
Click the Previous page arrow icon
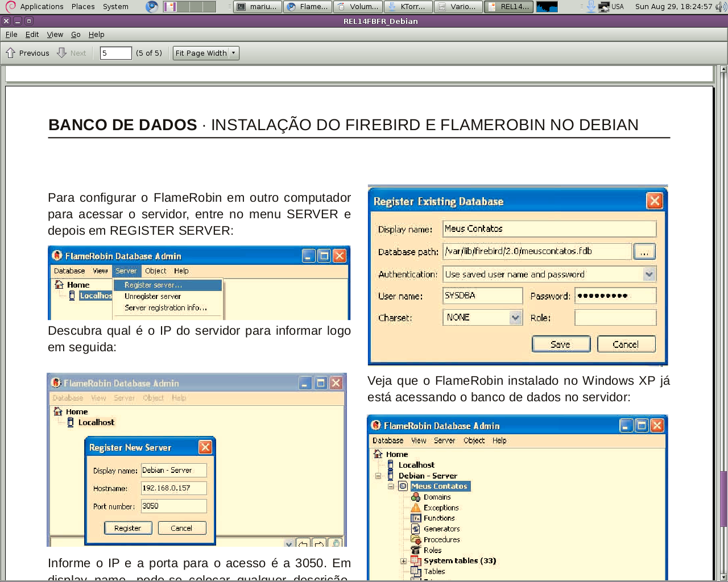pos(9,52)
